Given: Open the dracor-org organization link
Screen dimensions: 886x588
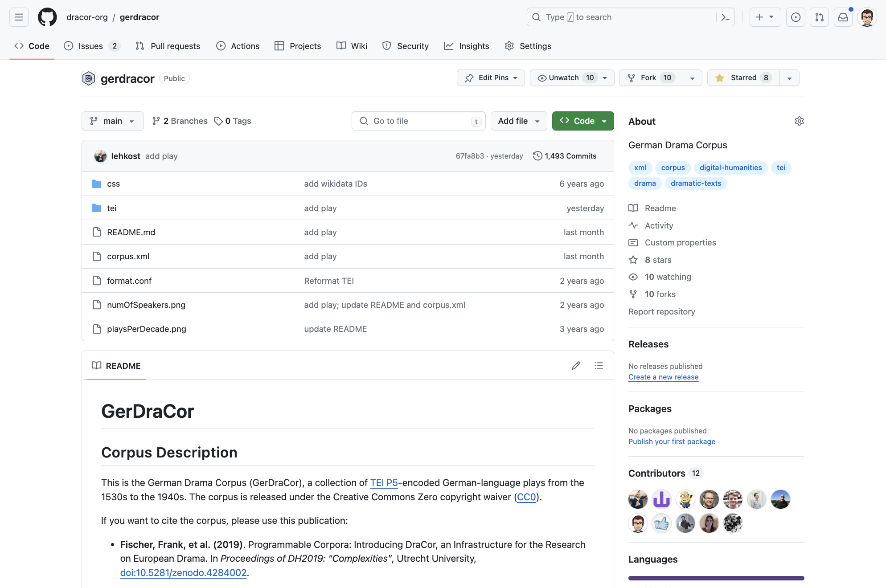Looking at the screenshot, I should pyautogui.click(x=87, y=17).
